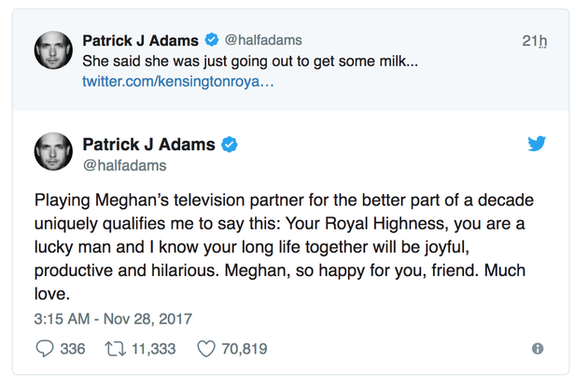Click Patrick J Adams name in the main tweet
Image resolution: width=588 pixels, height=388 pixels.
click(x=148, y=145)
